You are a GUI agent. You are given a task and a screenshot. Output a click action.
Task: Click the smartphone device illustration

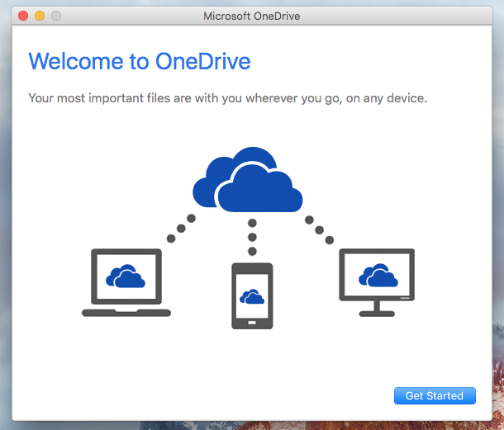252,295
